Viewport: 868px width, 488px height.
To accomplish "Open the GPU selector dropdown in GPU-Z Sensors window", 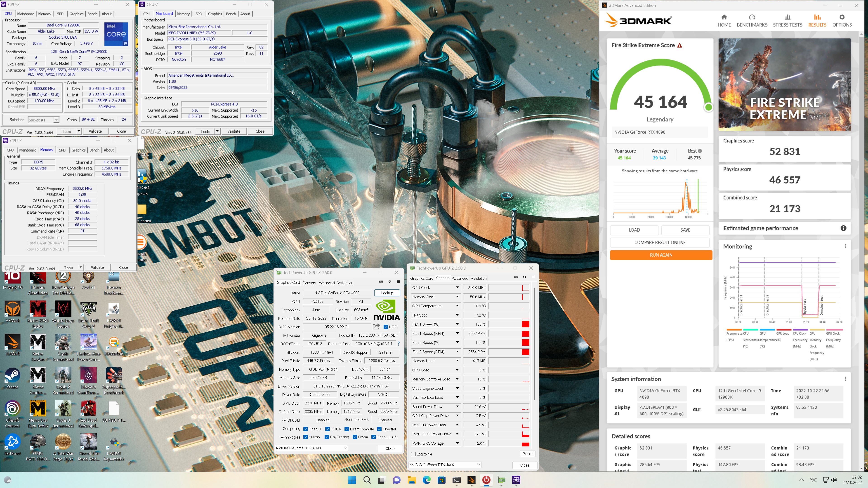I will (444, 465).
